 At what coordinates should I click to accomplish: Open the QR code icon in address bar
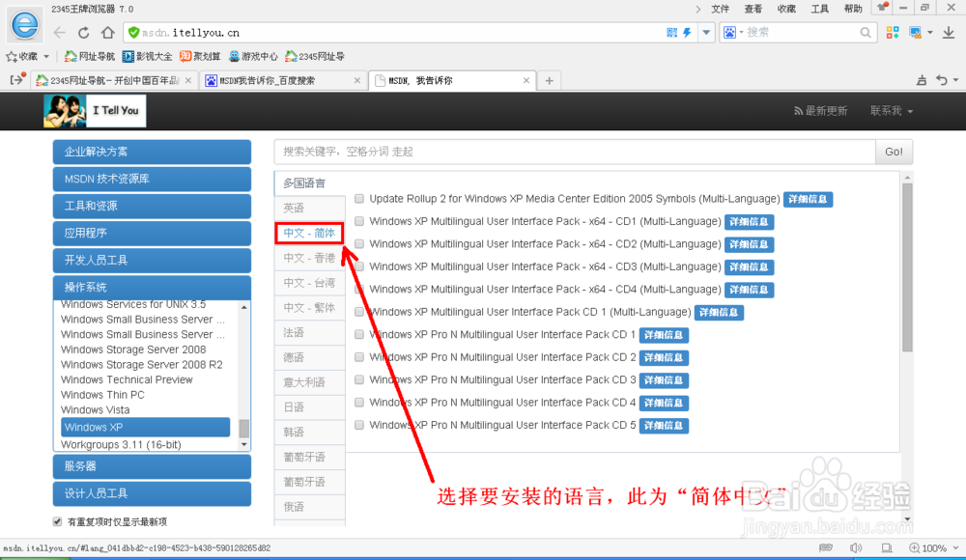click(670, 32)
